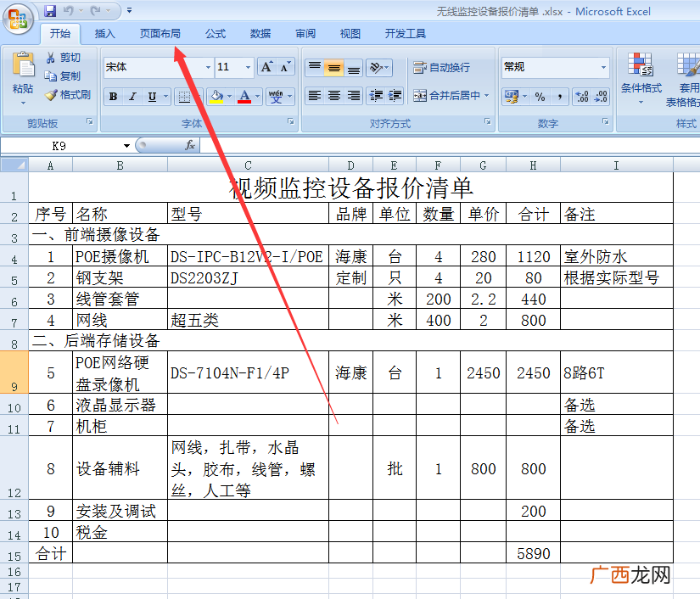Switch to 开始 tab

[x=60, y=33]
